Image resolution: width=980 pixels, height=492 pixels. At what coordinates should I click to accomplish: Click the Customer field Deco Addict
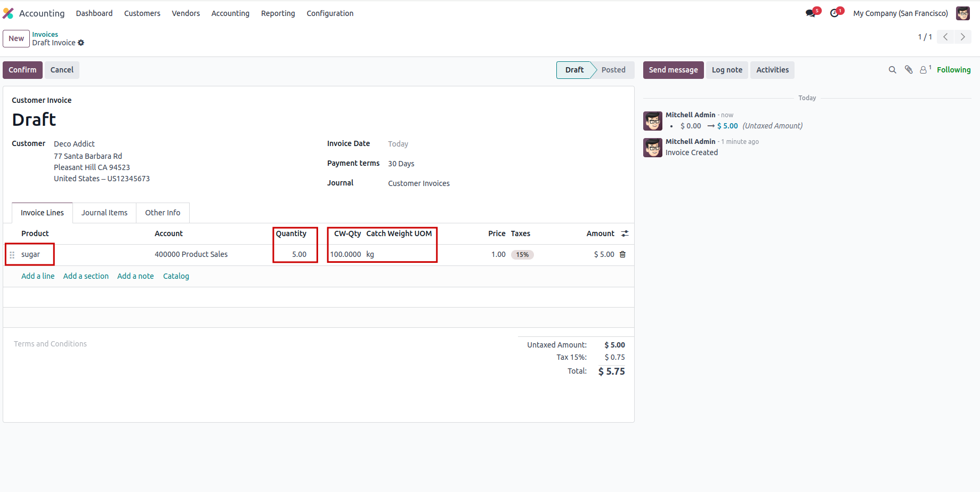pos(74,144)
